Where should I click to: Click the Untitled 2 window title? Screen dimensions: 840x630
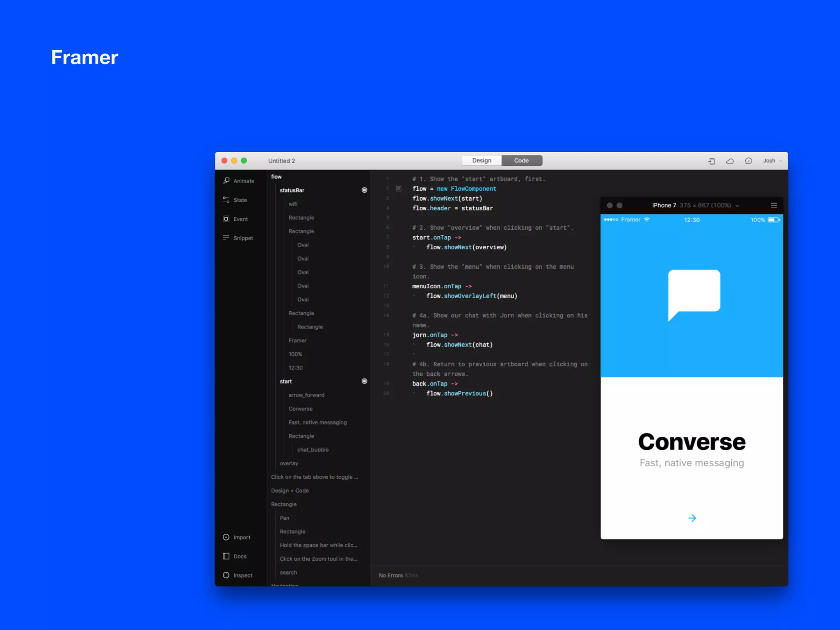pyautogui.click(x=281, y=161)
